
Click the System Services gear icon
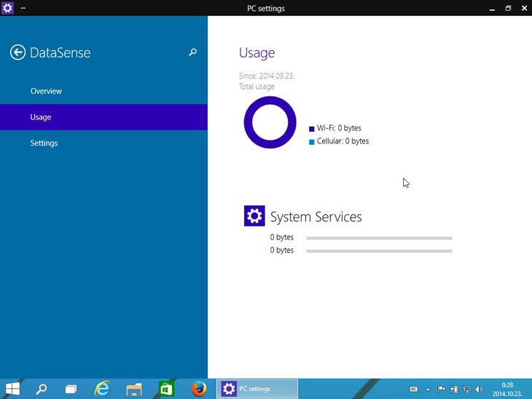[254, 216]
